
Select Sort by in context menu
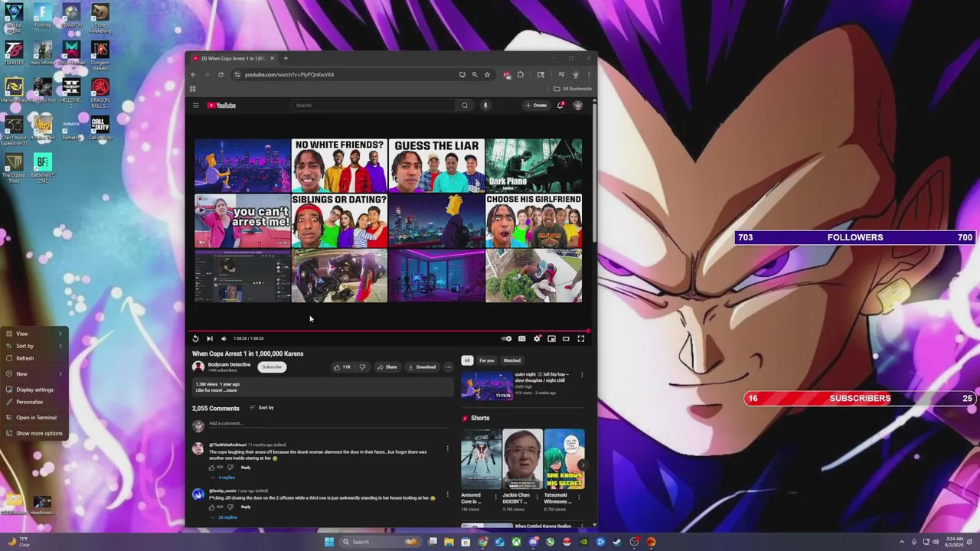(34, 346)
